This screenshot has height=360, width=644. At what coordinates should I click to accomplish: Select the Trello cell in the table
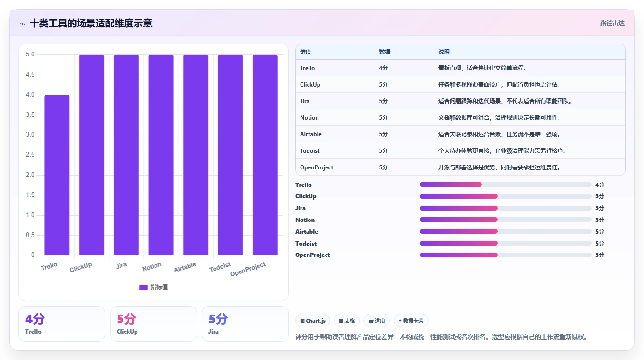point(308,68)
